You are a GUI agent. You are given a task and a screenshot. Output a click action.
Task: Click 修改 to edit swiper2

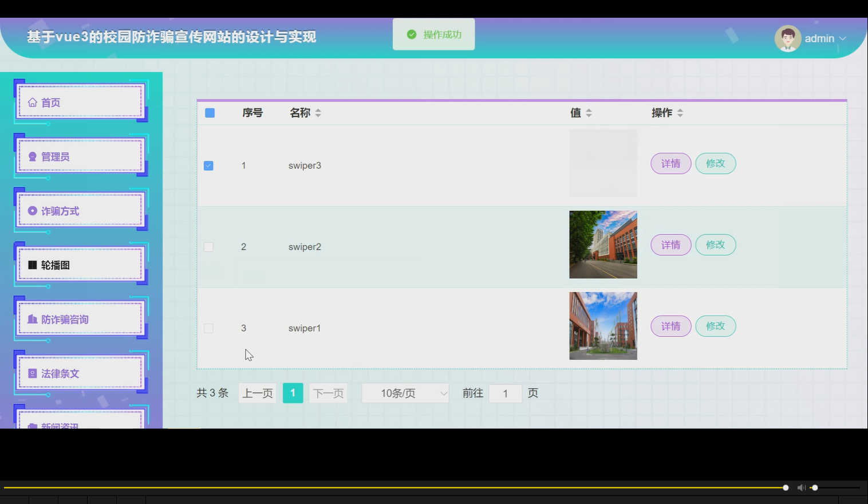pos(715,245)
